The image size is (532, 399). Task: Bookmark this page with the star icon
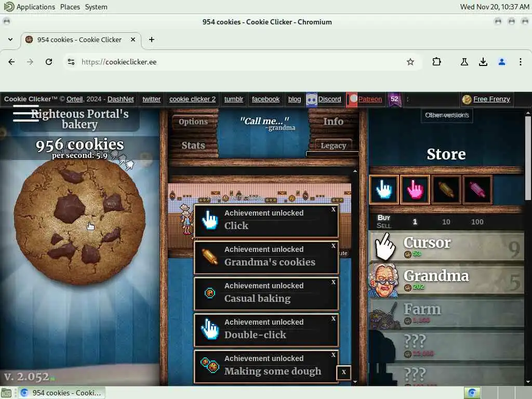410,62
